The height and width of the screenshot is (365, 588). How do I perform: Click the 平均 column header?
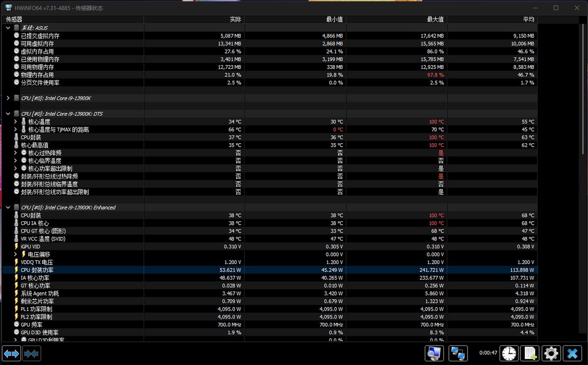pos(528,20)
